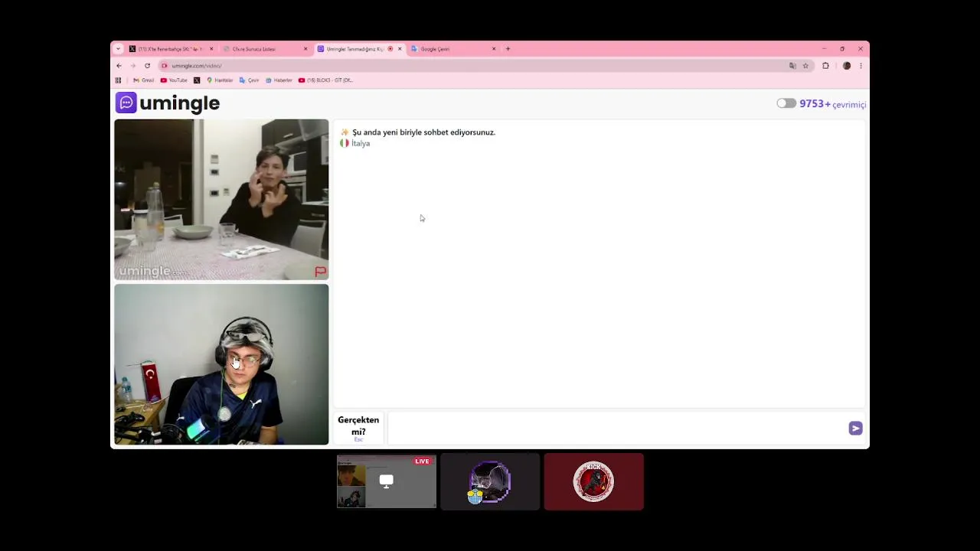Open a new browser tab with plus
Screen dimensions: 980x551
[x=508, y=49]
